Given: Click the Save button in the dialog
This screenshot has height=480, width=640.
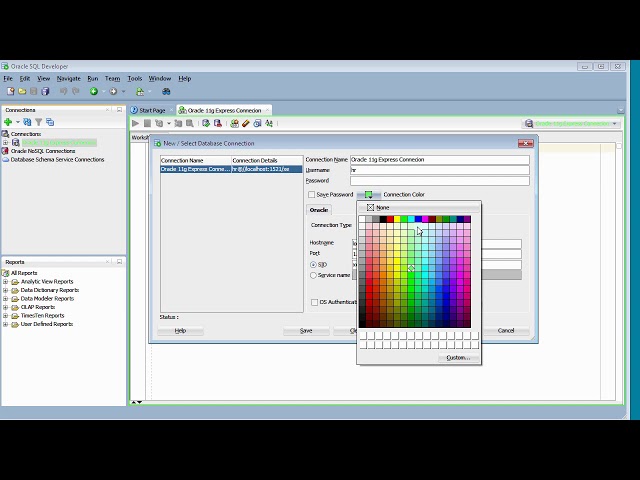Looking at the screenshot, I should pos(306,331).
